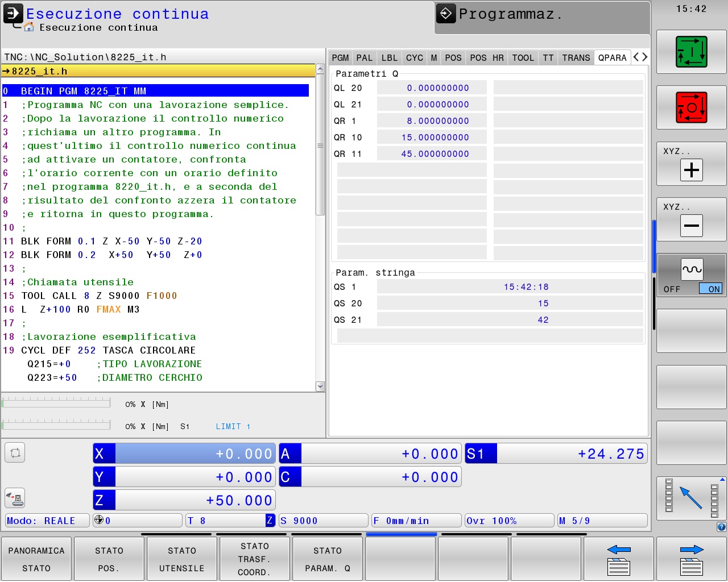Viewport: 728px width, 582px height.
Task: Click program scrollbar up arrow
Action: click(x=320, y=69)
